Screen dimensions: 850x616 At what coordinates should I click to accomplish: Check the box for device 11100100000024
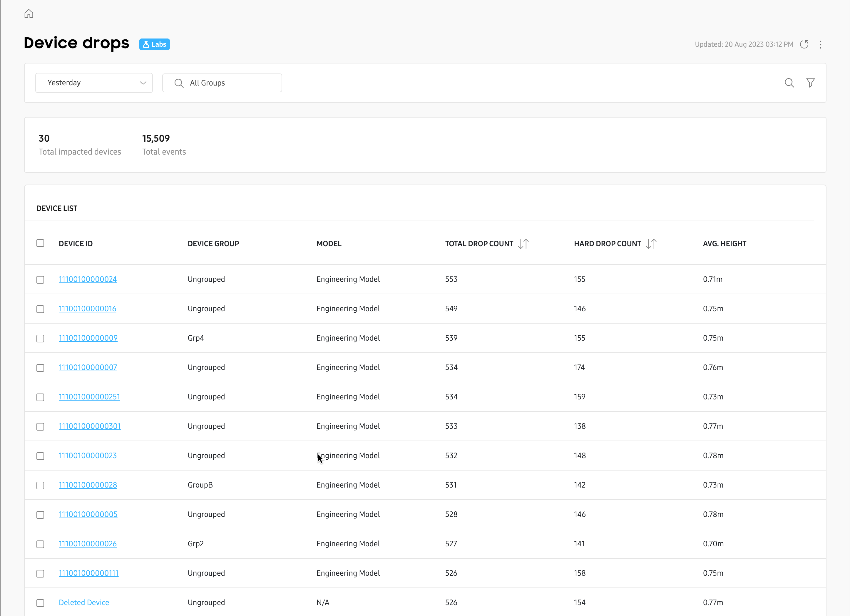coord(41,280)
